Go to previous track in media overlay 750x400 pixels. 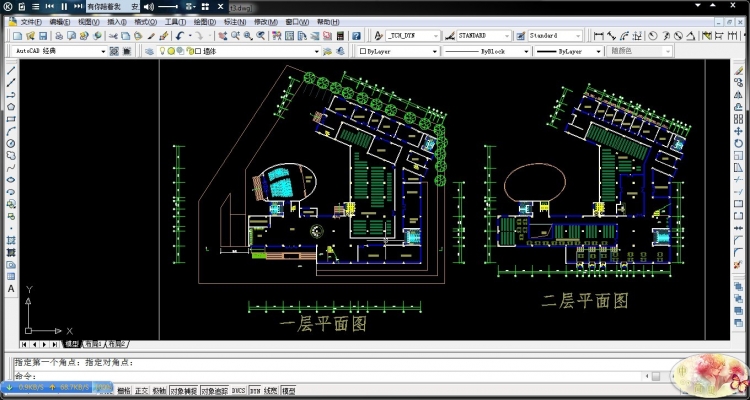tap(50, 7)
